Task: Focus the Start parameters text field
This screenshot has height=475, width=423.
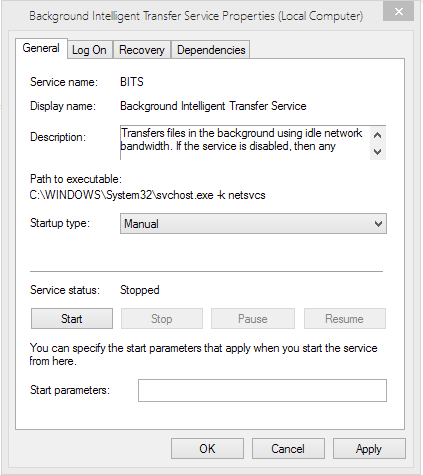Action: coord(262,390)
